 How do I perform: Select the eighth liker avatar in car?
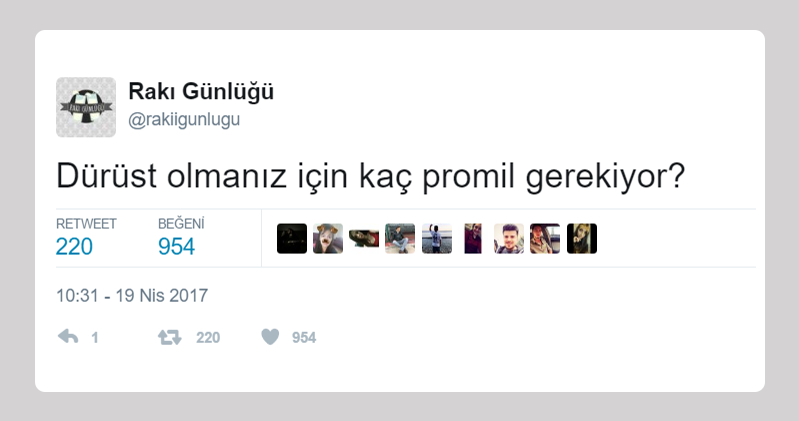545,239
